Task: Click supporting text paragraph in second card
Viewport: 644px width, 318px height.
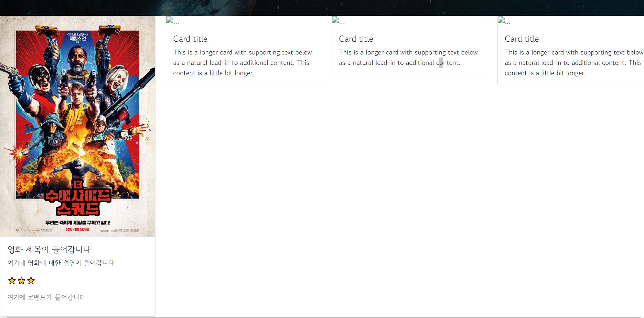Action: click(x=243, y=63)
